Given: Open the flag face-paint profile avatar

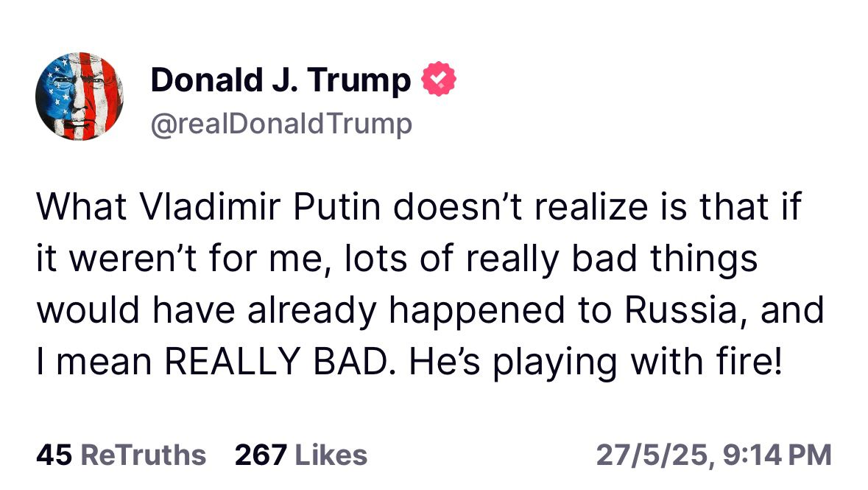Looking at the screenshot, I should [x=80, y=96].
